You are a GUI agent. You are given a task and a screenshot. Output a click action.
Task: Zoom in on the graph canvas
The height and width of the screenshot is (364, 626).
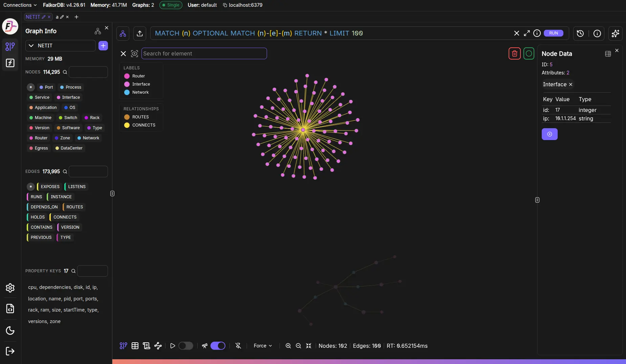coord(288,346)
